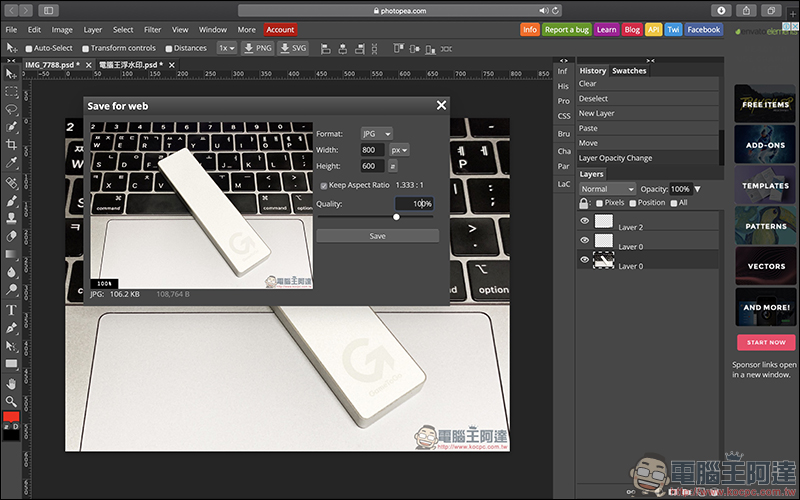Hide the highlighted Layer 0 with photo thumbnail
The image size is (800, 500).
585,260
